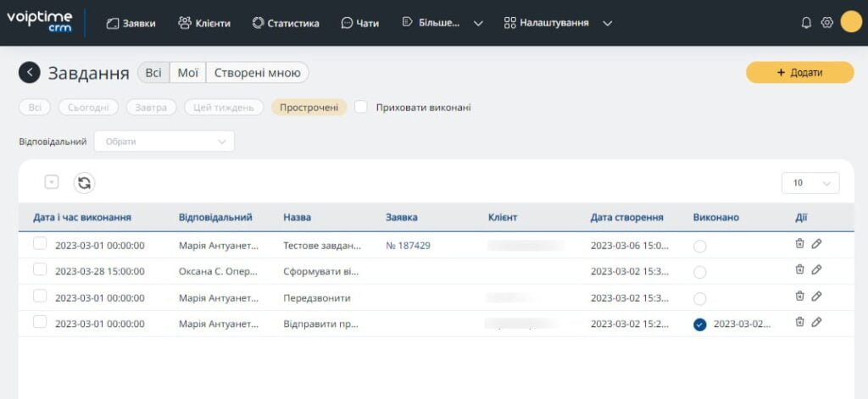This screenshot has height=399, width=868.
Task: Open request link № 187429
Action: coord(408,246)
